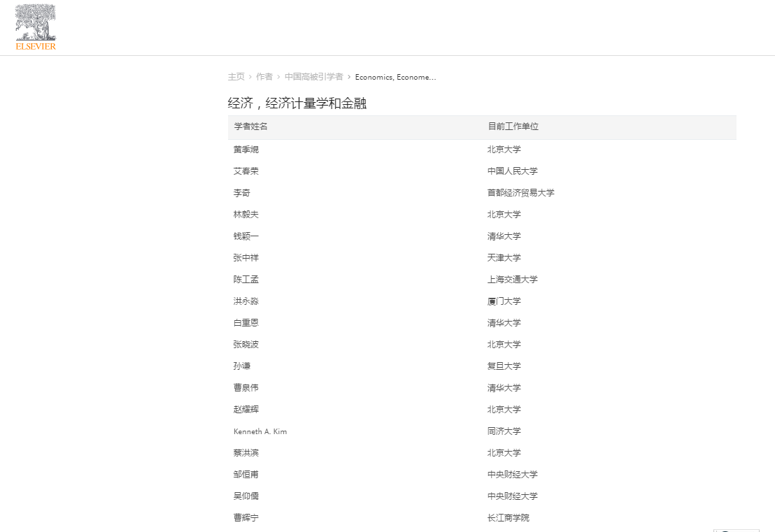Go to 主页 breadcrumb link
The width and height of the screenshot is (775, 532).
[x=236, y=77]
